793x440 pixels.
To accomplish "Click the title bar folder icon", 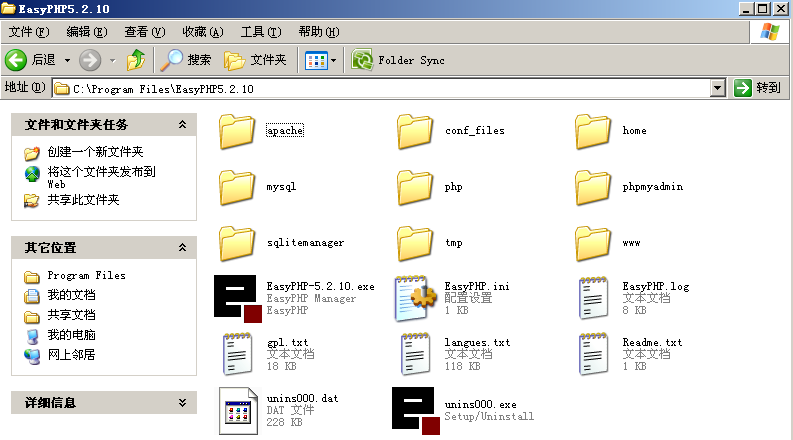I will (x=8, y=8).
